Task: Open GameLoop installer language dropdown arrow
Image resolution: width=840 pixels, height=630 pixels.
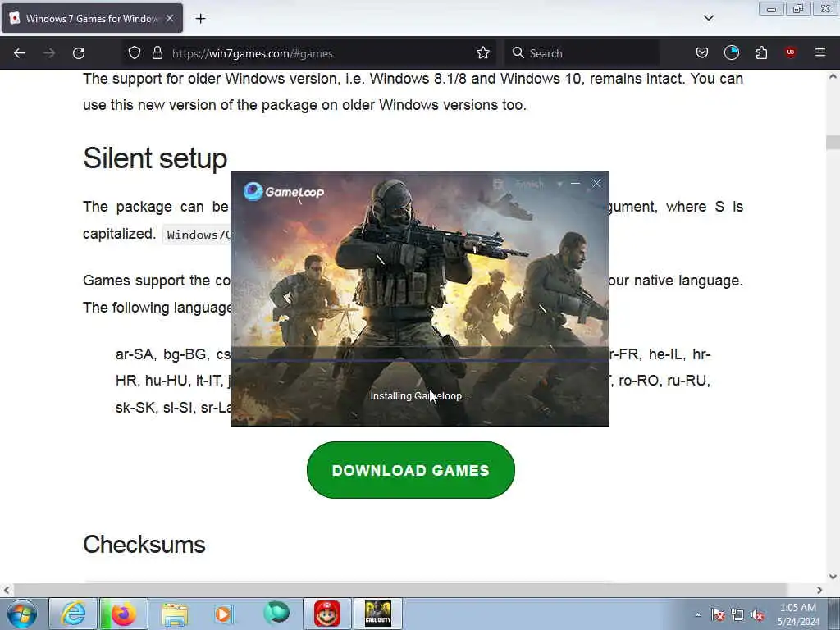Action: [559, 185]
